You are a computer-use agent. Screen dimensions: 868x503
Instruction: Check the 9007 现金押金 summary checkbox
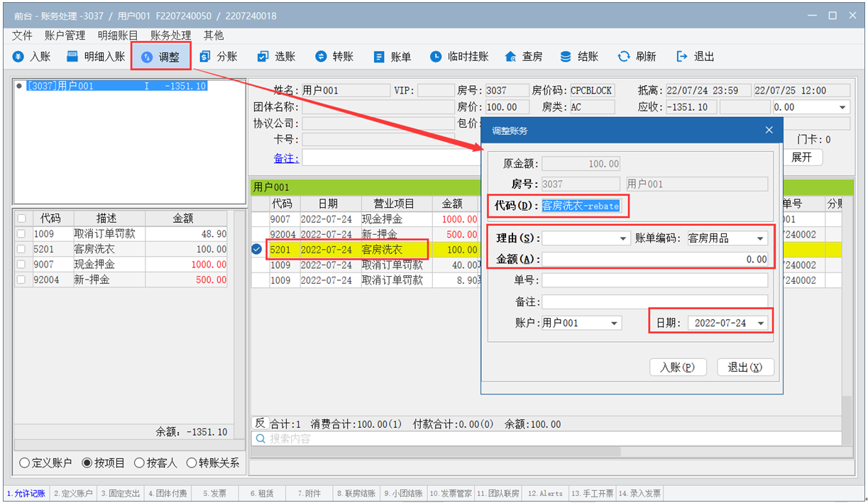tap(22, 265)
